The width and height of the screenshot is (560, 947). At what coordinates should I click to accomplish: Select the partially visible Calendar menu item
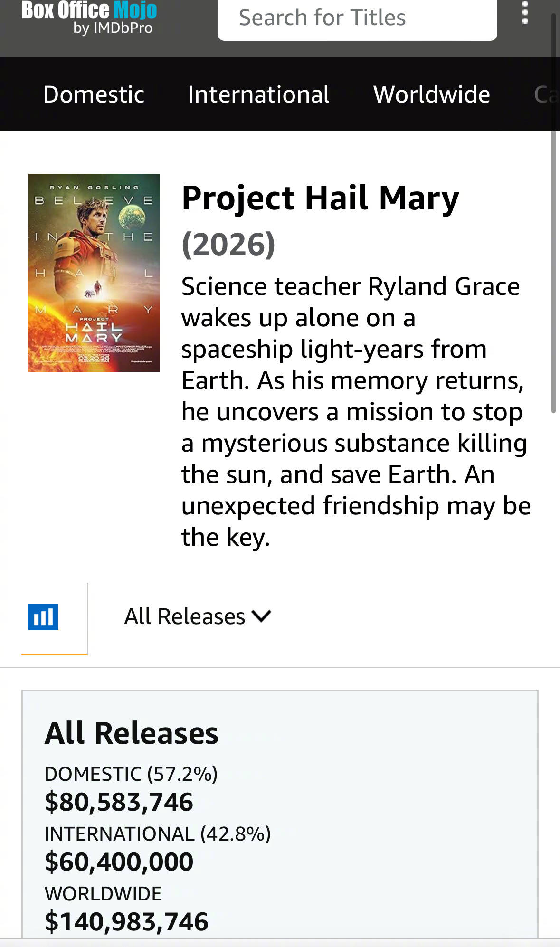(x=545, y=94)
